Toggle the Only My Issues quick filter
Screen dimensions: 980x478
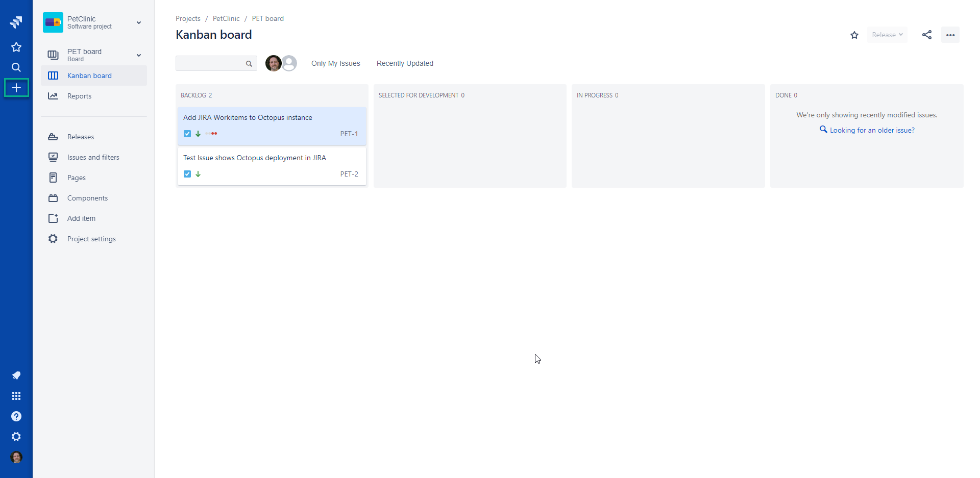pyautogui.click(x=335, y=63)
